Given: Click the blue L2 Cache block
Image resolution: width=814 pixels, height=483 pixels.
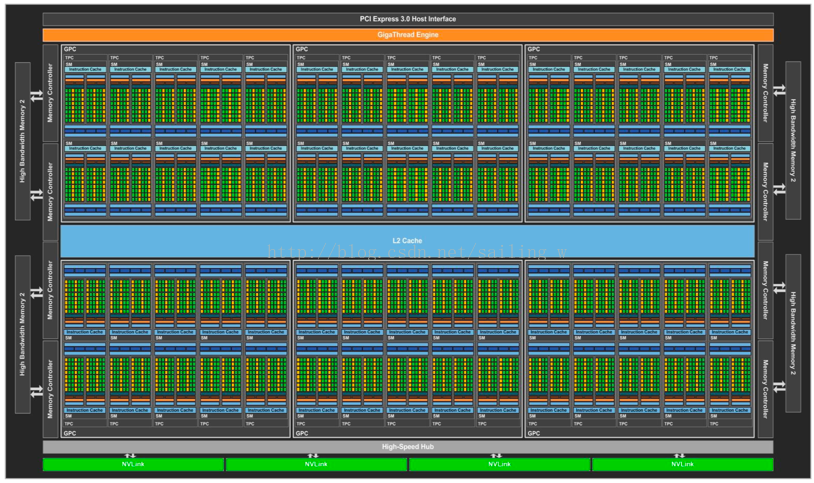Looking at the screenshot, I should 407,241.
